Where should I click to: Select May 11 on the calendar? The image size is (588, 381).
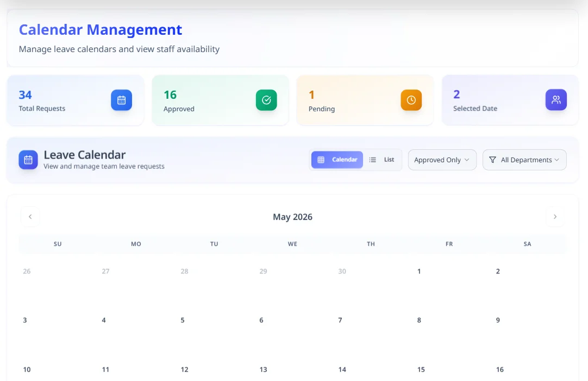tap(105, 370)
